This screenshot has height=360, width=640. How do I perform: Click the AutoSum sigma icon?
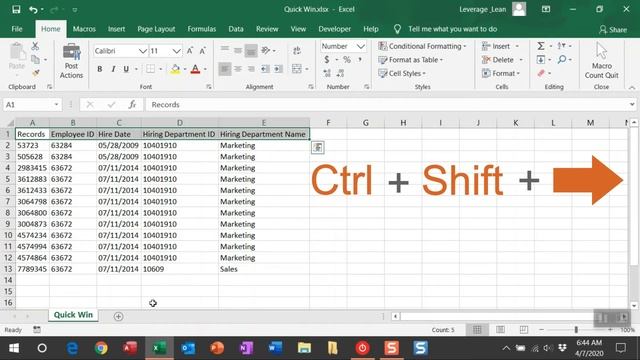click(541, 46)
